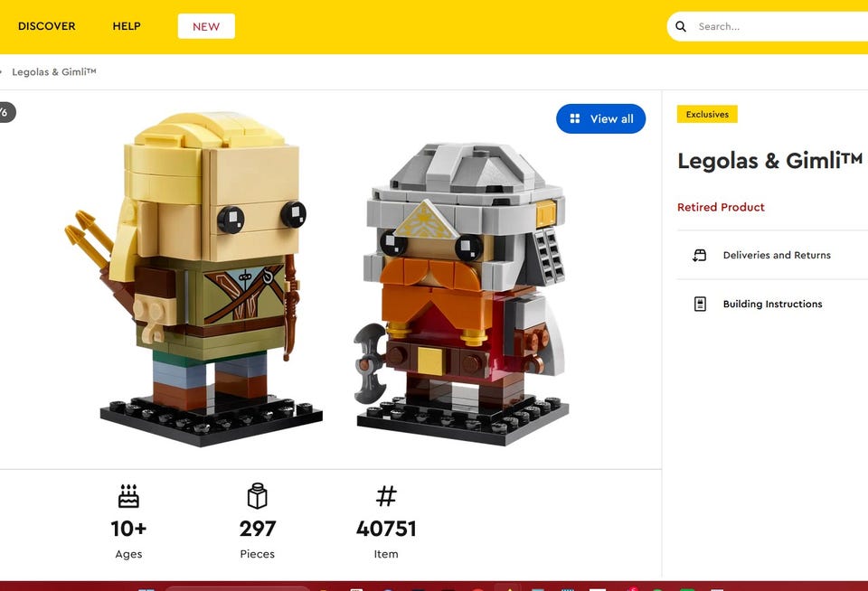Click the birthday cake Ages icon

pos(128,496)
